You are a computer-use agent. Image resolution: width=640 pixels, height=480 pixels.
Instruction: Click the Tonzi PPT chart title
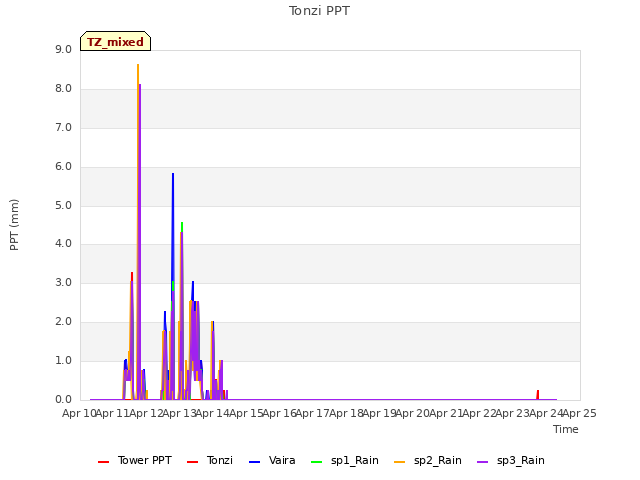click(x=319, y=11)
